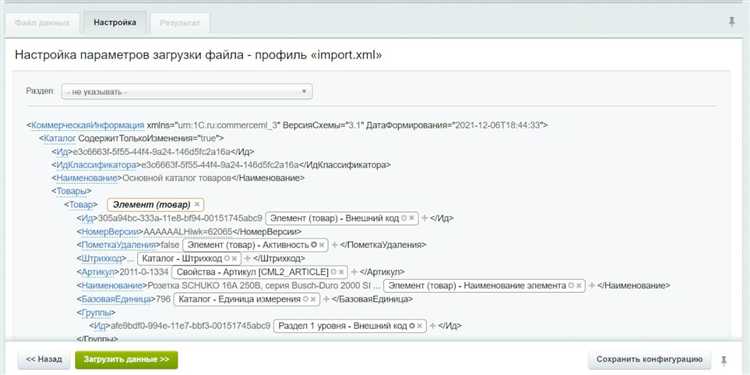The image size is (750, 375).
Task: Click the pin icon beside the tabs
Action: [732, 22]
